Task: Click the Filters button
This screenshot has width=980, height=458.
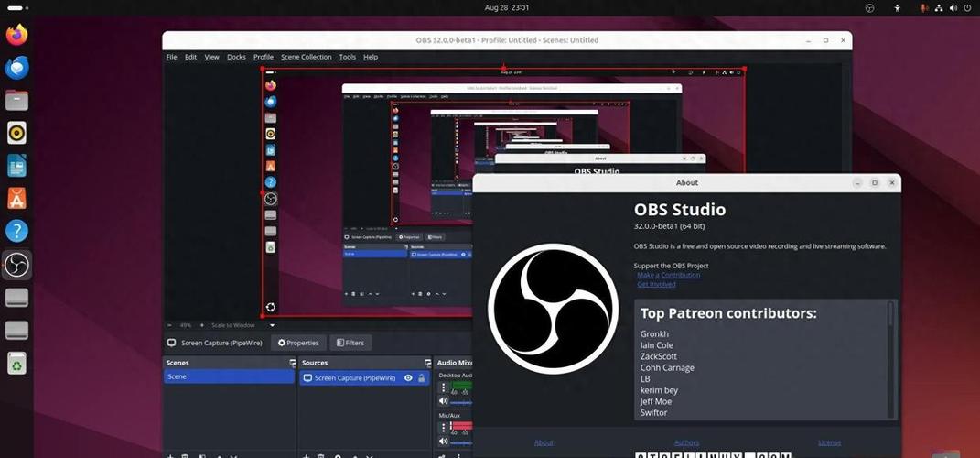Action: [x=350, y=343]
